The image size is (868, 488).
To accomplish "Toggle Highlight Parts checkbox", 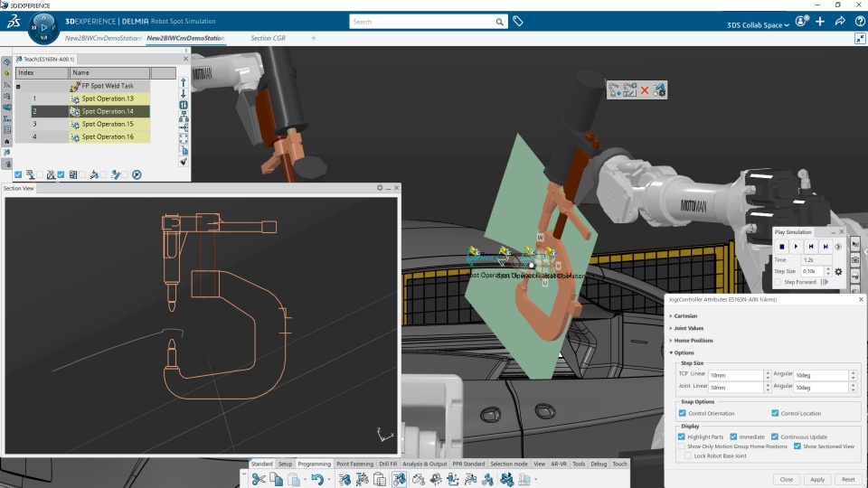I will point(682,436).
